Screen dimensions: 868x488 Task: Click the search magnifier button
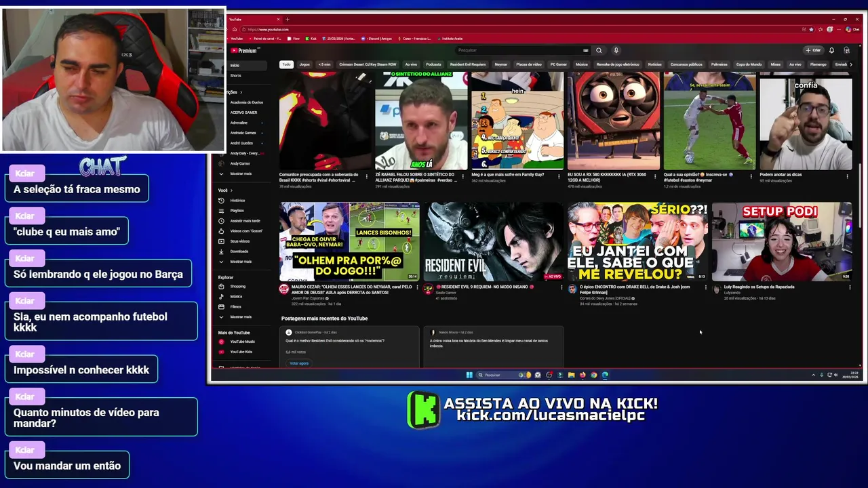(599, 50)
